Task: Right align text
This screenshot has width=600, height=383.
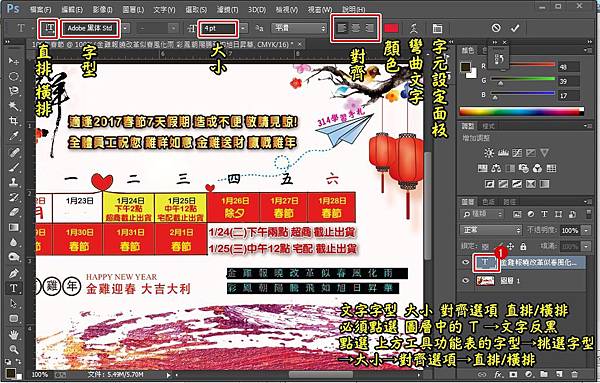Action: point(369,28)
